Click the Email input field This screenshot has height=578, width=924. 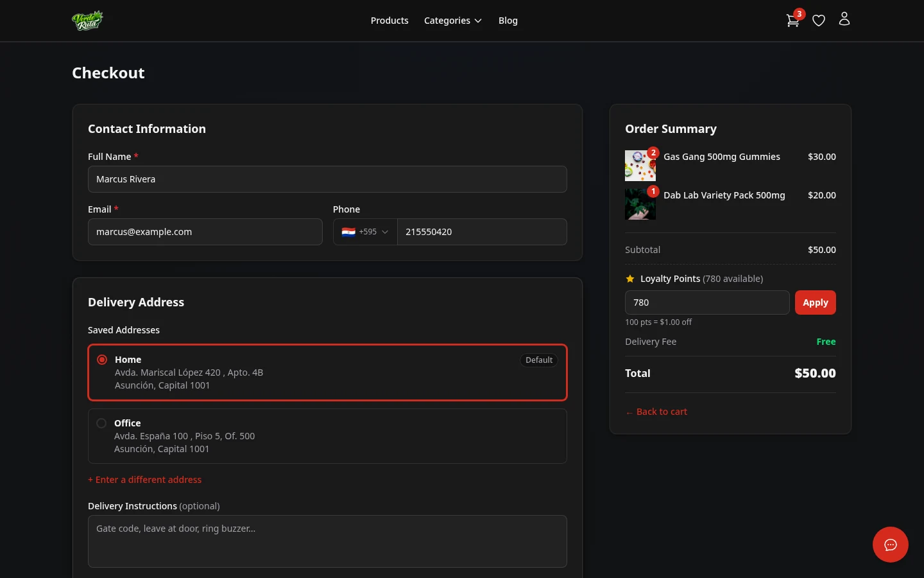205,232
